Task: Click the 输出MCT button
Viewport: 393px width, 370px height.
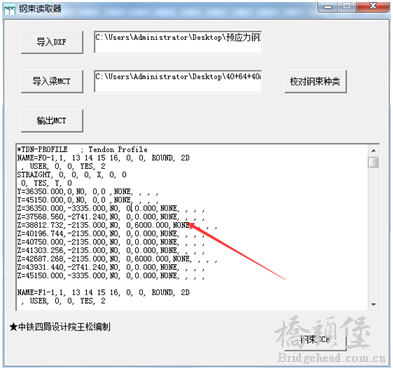Action: [x=52, y=120]
